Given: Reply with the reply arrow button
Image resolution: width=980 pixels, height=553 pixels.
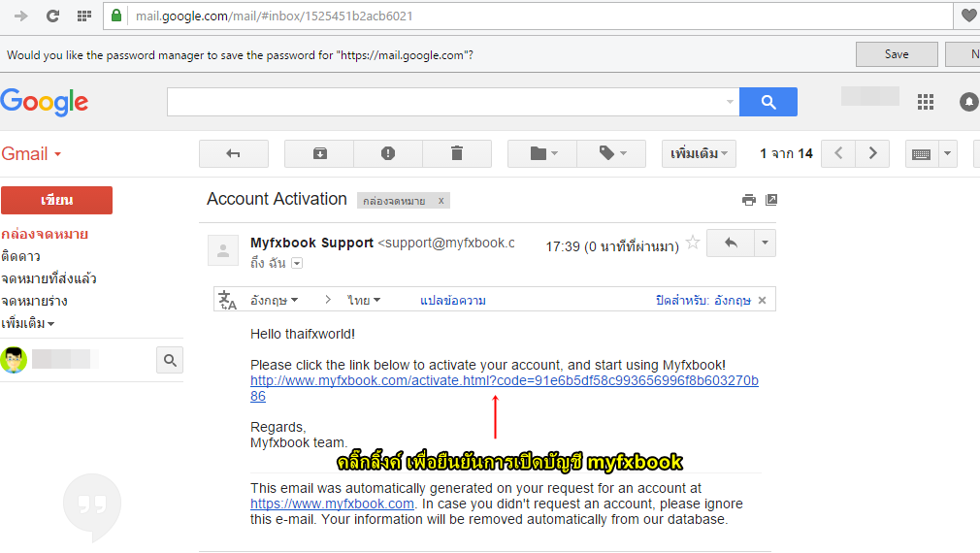Looking at the screenshot, I should click(731, 244).
